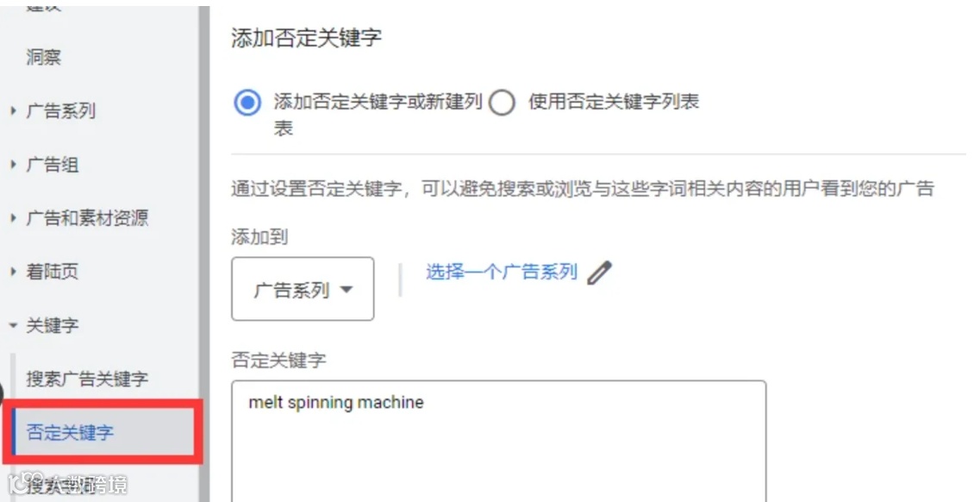The height and width of the screenshot is (502, 980).
Task: Expand the 着陆页 sidebar arrow
Action: [13, 272]
